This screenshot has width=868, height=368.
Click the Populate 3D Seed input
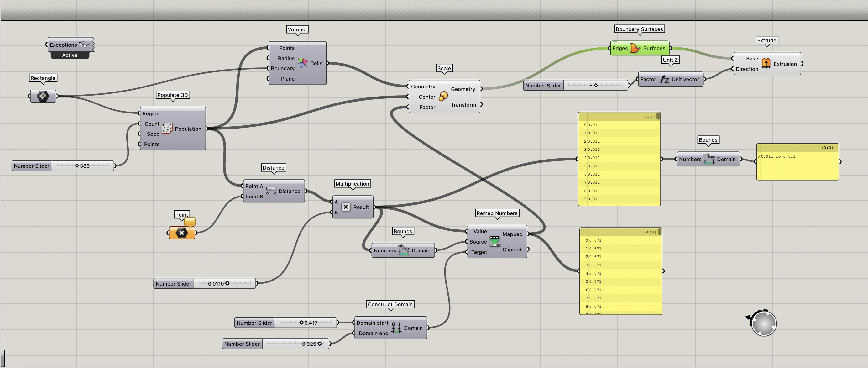(x=153, y=134)
